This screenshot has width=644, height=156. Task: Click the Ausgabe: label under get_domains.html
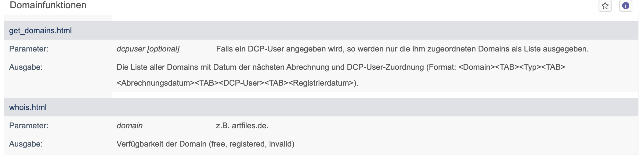click(26, 67)
